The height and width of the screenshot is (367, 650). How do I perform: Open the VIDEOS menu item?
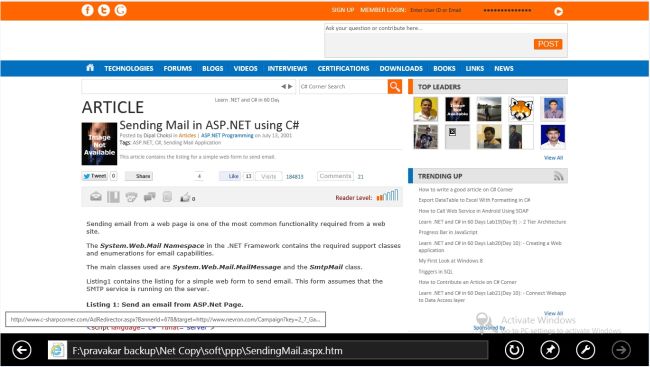point(245,68)
